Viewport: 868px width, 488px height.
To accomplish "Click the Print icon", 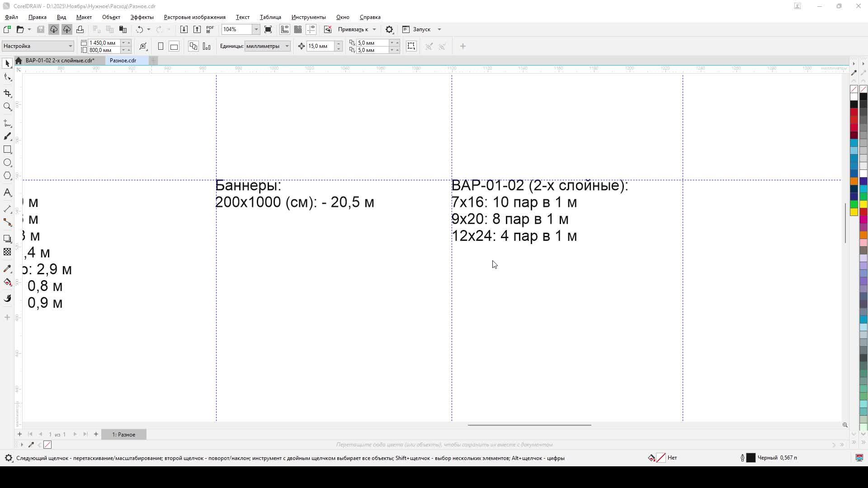I will point(80,29).
